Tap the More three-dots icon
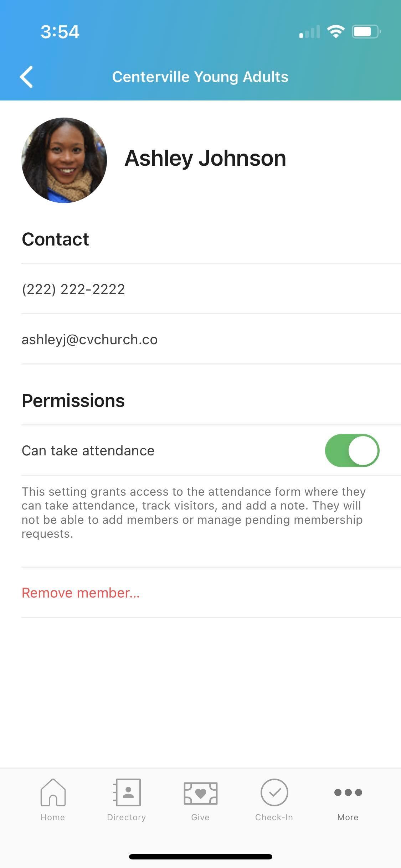The width and height of the screenshot is (401, 868). (x=348, y=792)
